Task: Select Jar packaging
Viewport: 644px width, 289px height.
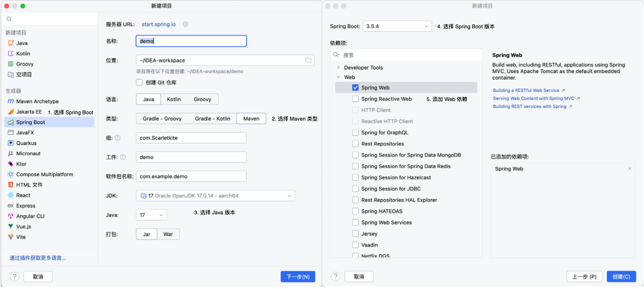Action: [147, 234]
